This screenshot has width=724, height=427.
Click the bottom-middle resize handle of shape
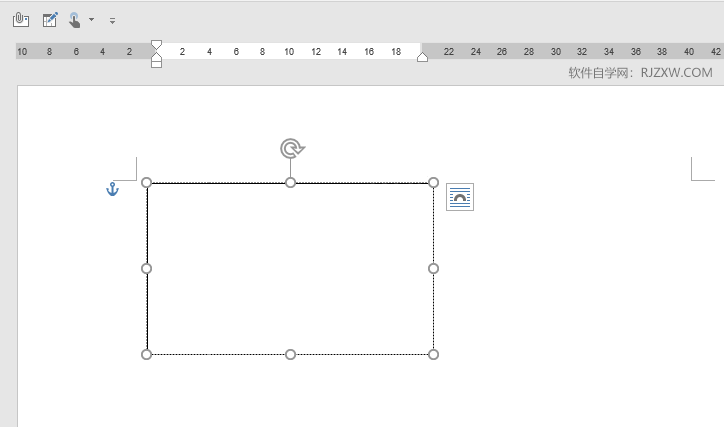[x=290, y=354]
